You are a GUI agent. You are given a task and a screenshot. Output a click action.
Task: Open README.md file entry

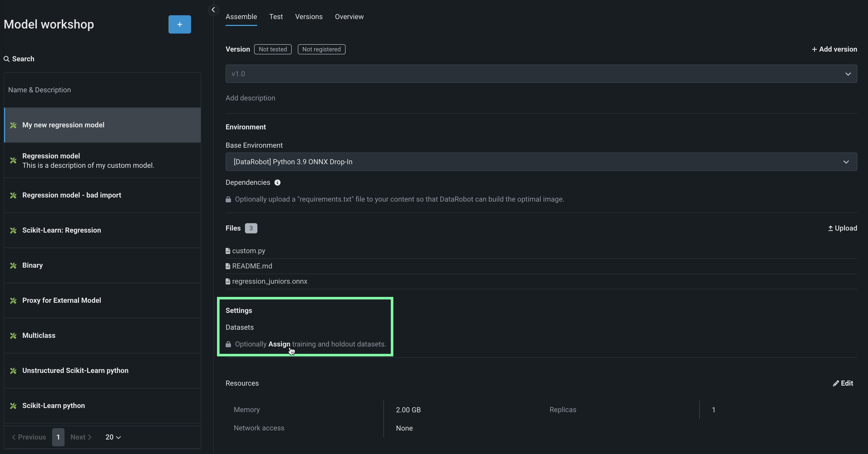tap(252, 266)
